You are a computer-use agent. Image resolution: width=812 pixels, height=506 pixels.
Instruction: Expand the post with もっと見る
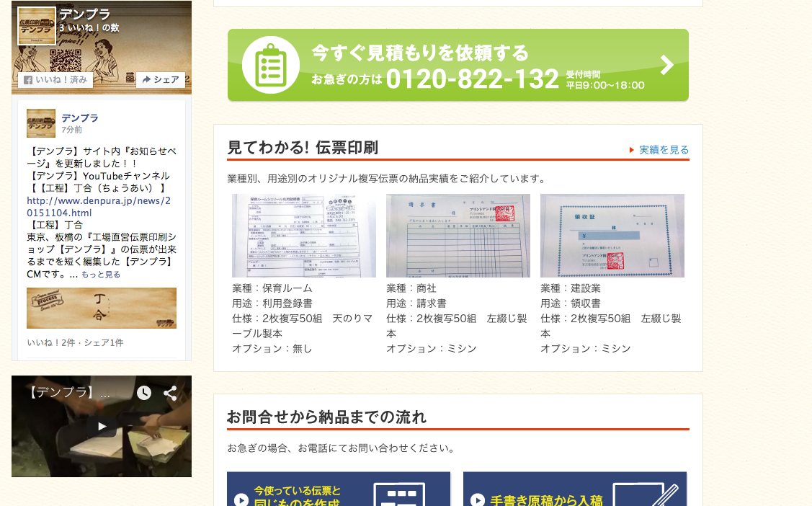pos(101,275)
